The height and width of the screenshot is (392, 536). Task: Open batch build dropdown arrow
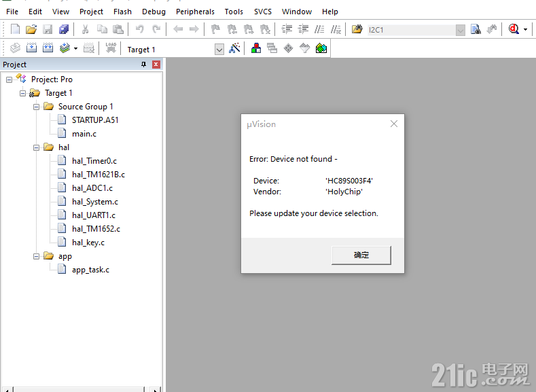(75, 48)
